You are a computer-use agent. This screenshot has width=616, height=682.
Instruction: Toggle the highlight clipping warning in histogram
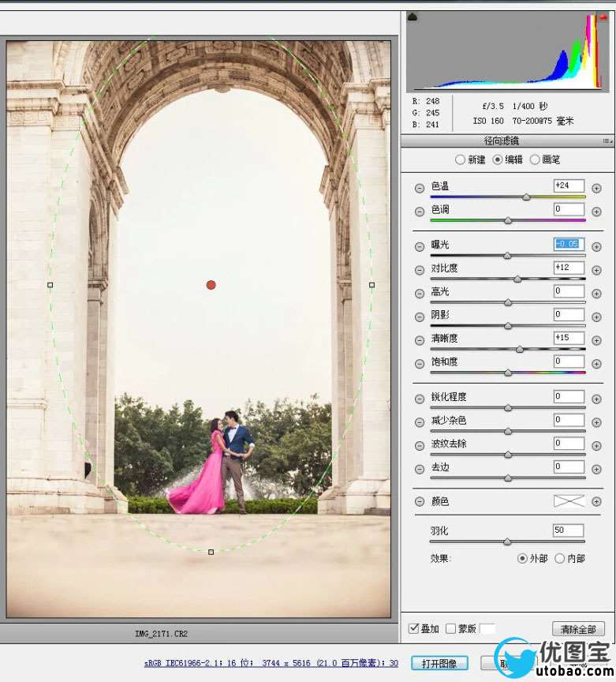[603, 17]
